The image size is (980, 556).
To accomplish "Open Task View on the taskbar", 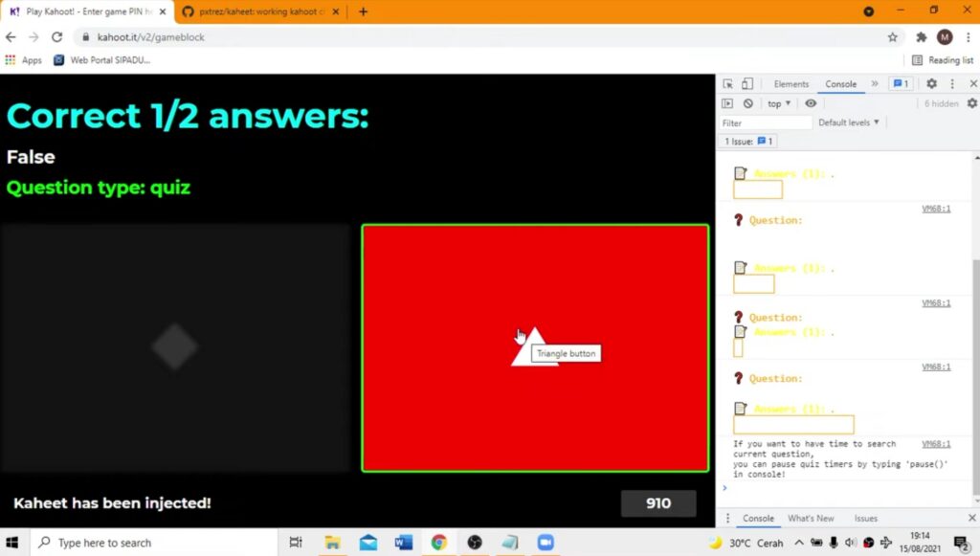I will [296, 543].
